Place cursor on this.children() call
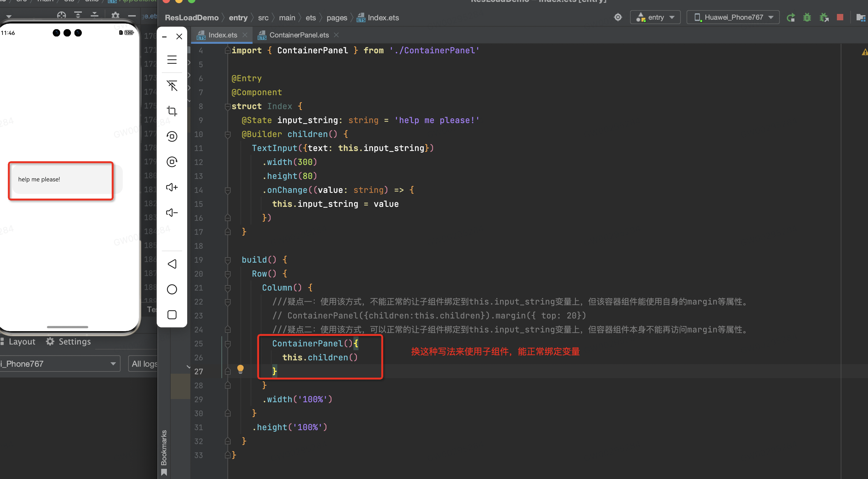868x479 pixels. coord(320,358)
